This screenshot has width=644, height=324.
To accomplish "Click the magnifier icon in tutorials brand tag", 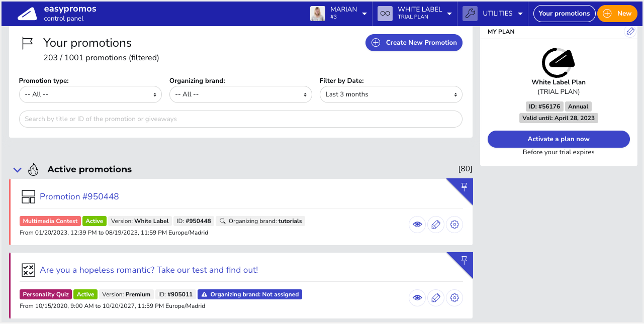I will (223, 221).
